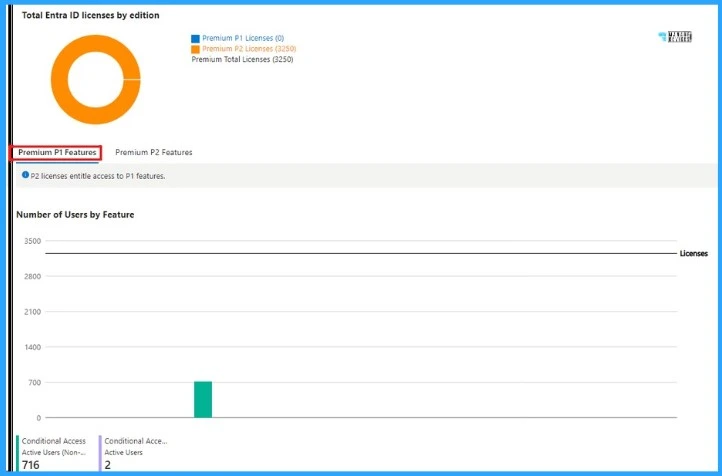This screenshot has width=722, height=476.
Task: Click the 700 y-axis label
Action: click(x=35, y=383)
